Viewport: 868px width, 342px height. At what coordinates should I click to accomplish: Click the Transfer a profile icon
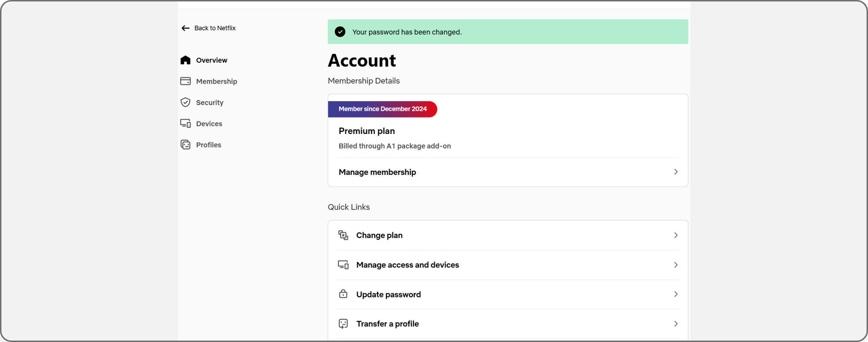pos(343,323)
